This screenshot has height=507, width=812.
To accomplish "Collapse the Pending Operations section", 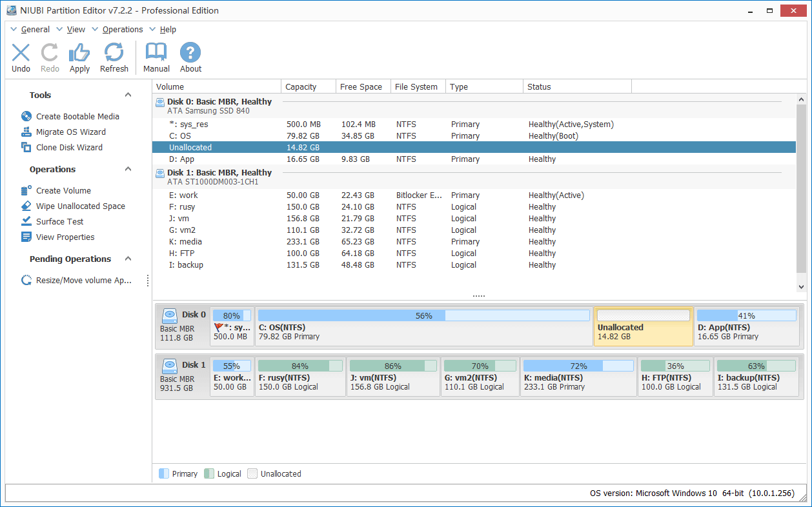I will (128, 258).
